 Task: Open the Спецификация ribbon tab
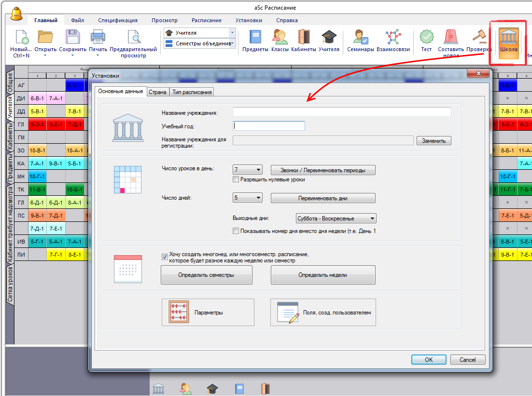(118, 20)
